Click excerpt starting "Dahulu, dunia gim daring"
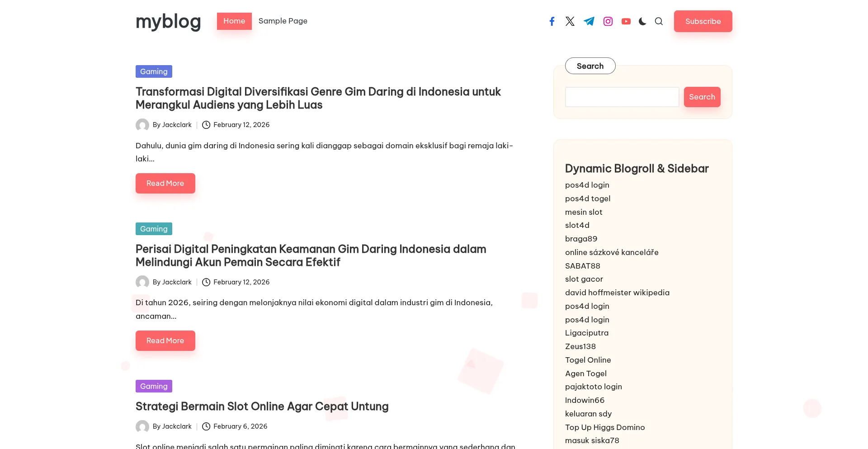 point(324,152)
